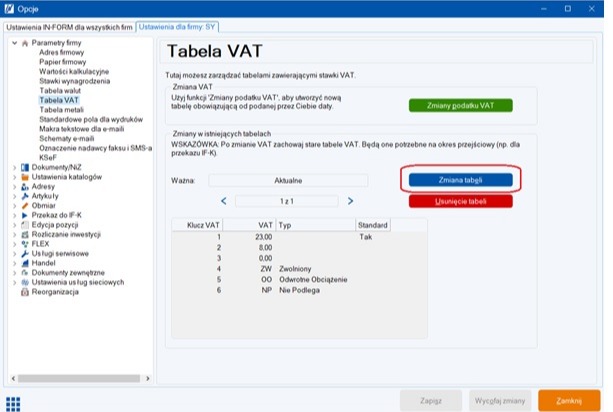Click the Obmiar pencil icon
613x412 pixels.
tap(25, 206)
